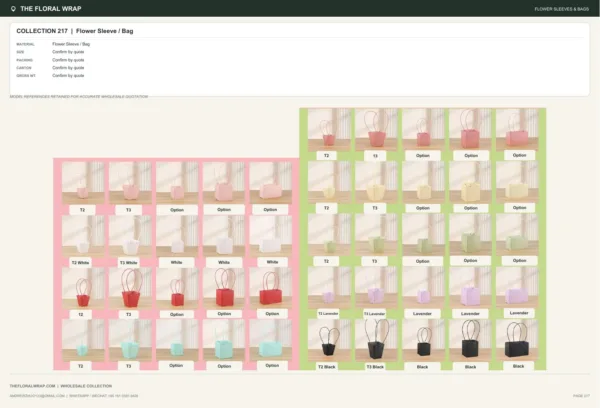This screenshot has width=600, height=408.
Task: Select the T3 Black label
Action: tap(375, 367)
